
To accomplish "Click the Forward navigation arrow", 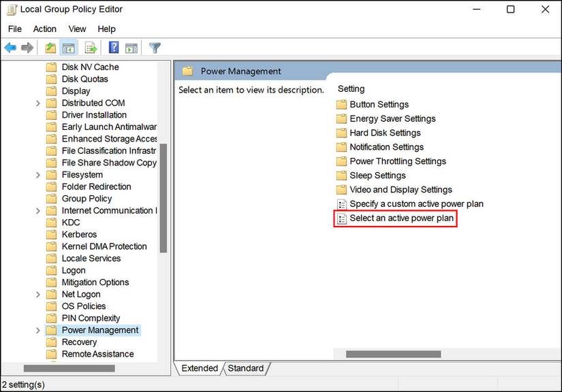I will [x=27, y=48].
